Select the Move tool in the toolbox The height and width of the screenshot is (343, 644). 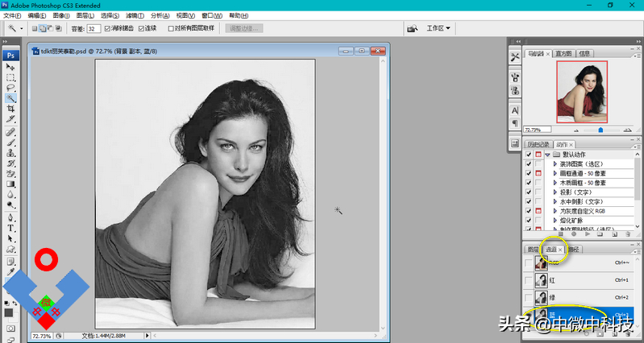click(x=11, y=68)
